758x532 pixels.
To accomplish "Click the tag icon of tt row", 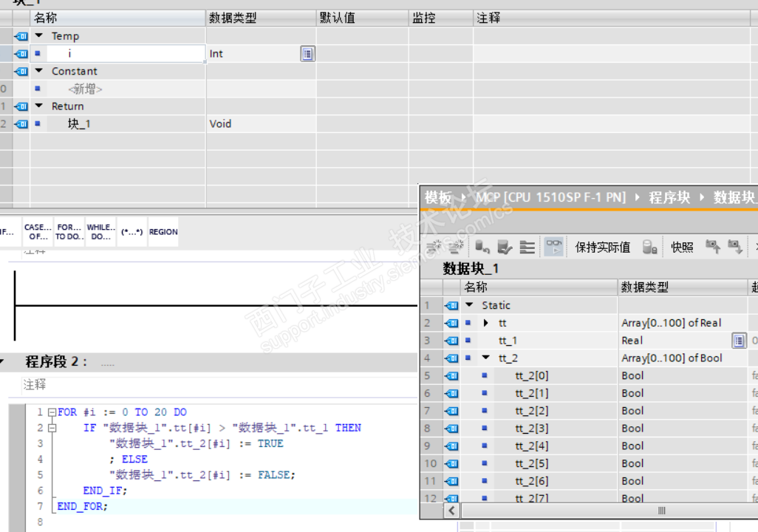I will pos(451,323).
